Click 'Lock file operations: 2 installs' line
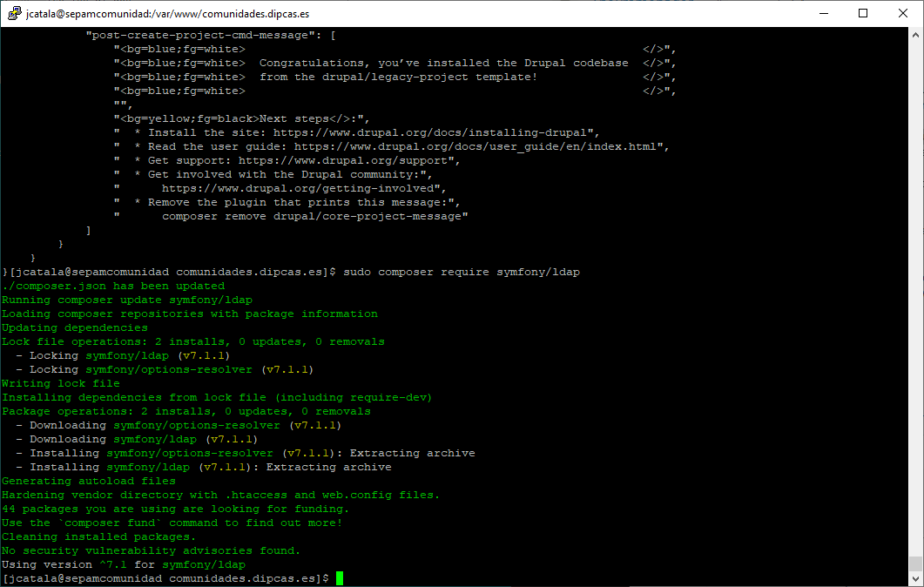 (193, 341)
